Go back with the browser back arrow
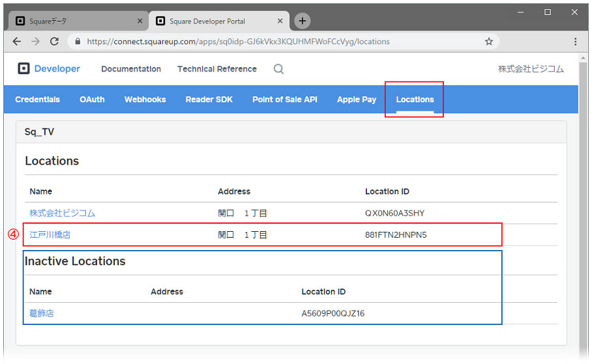 pyautogui.click(x=16, y=42)
